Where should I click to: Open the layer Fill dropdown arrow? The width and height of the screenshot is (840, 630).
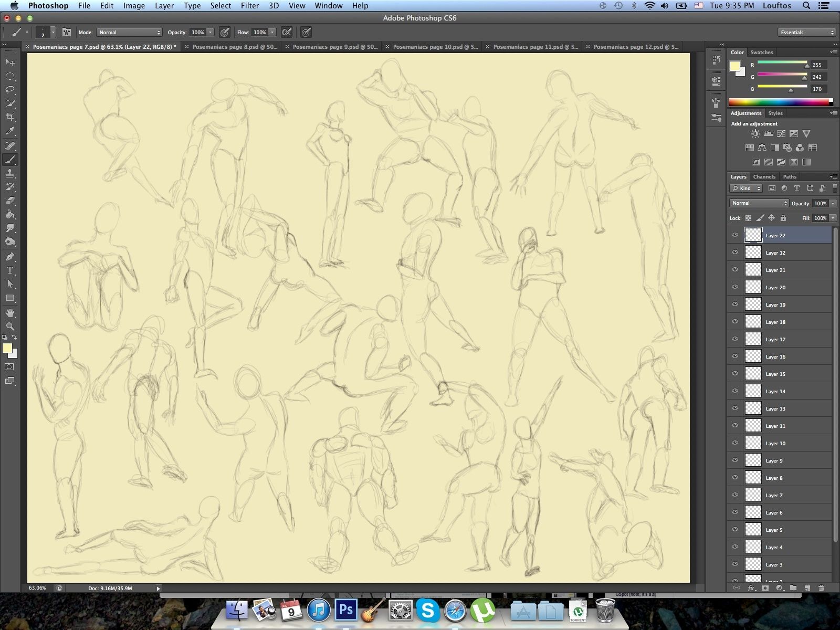pyautogui.click(x=833, y=218)
